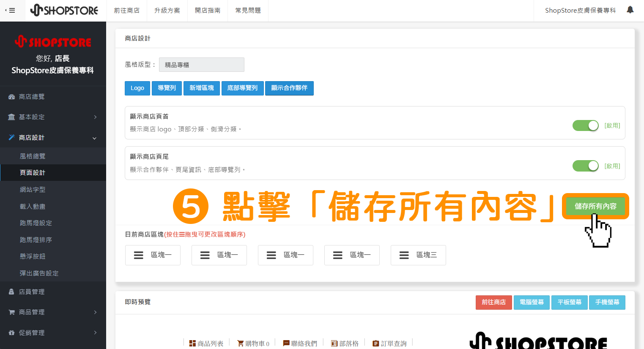This screenshot has height=349, width=644.
Task: Click the bank icon beside 基本設定
Action: (x=11, y=117)
